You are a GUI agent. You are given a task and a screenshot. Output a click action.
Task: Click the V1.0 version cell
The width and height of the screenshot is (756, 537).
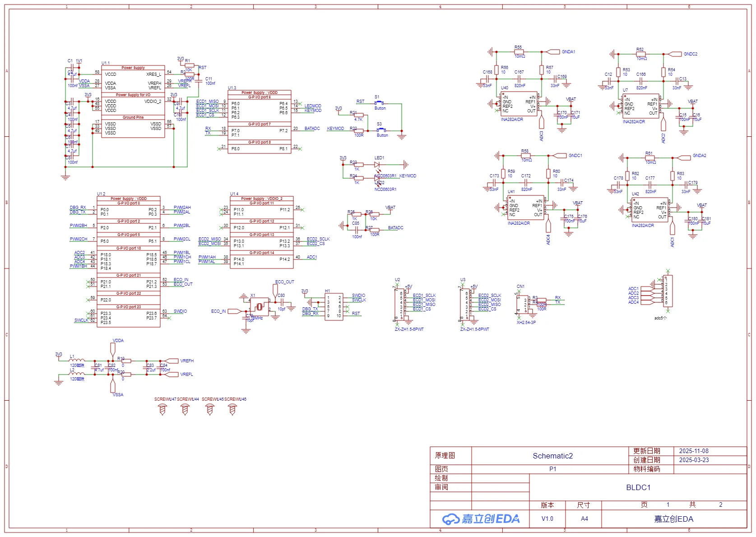[x=547, y=519]
